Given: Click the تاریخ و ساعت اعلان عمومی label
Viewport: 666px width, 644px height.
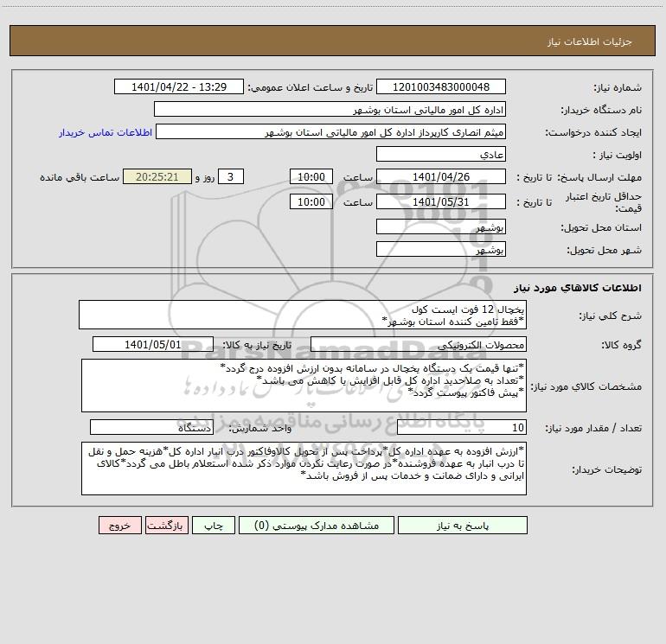Looking at the screenshot, I should click(310, 88).
